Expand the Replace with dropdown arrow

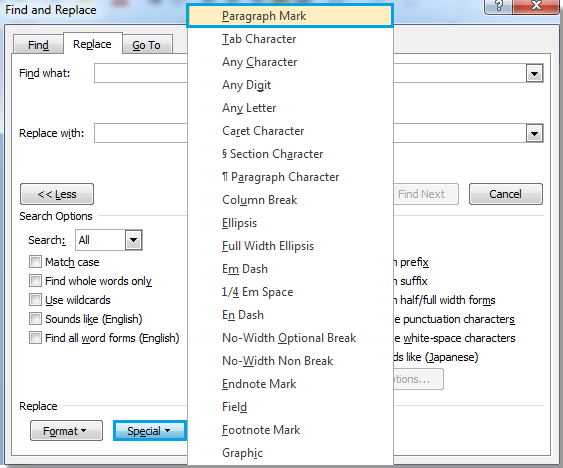point(534,134)
